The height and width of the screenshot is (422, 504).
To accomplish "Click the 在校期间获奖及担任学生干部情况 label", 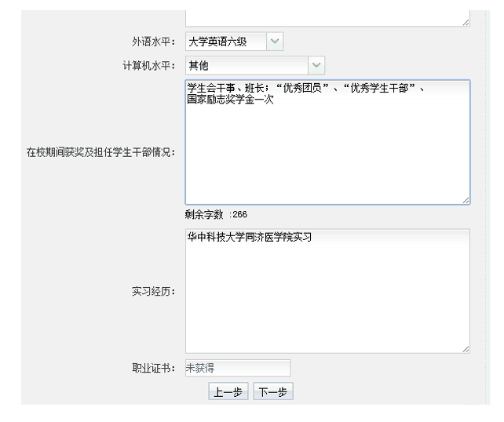I will [100, 152].
